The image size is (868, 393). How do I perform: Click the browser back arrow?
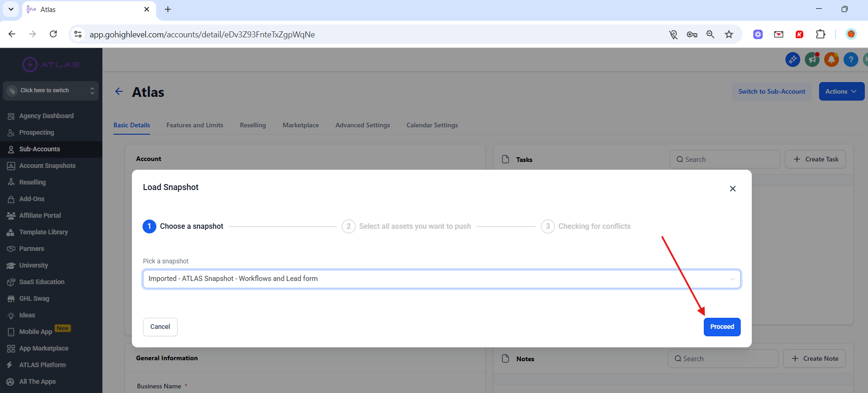point(12,34)
